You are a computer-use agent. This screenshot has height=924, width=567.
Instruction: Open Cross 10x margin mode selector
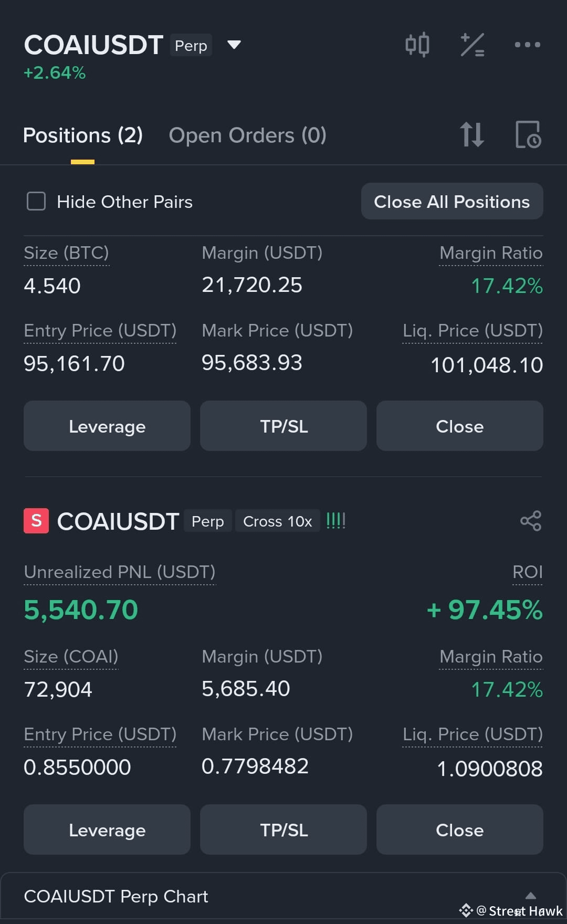coord(277,521)
